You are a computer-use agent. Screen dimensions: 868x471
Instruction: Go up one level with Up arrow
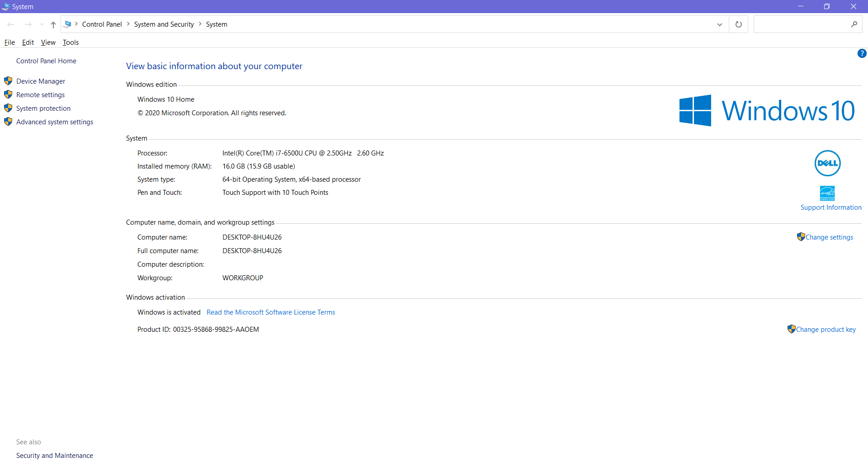[53, 24]
